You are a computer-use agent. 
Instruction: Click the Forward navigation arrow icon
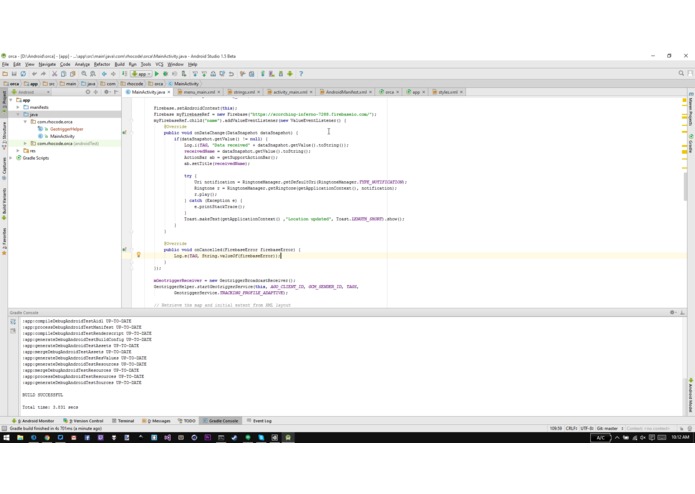[113, 74]
